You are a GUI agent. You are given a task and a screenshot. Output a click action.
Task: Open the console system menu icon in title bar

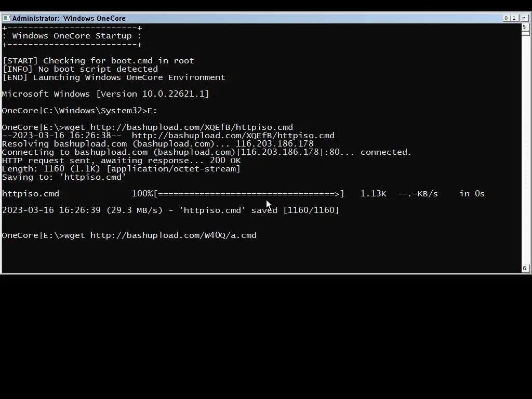tap(6, 18)
